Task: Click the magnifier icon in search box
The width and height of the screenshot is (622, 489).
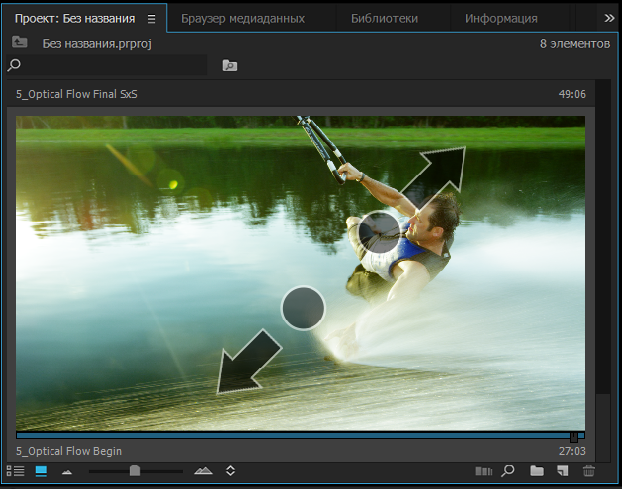Action: [x=14, y=65]
